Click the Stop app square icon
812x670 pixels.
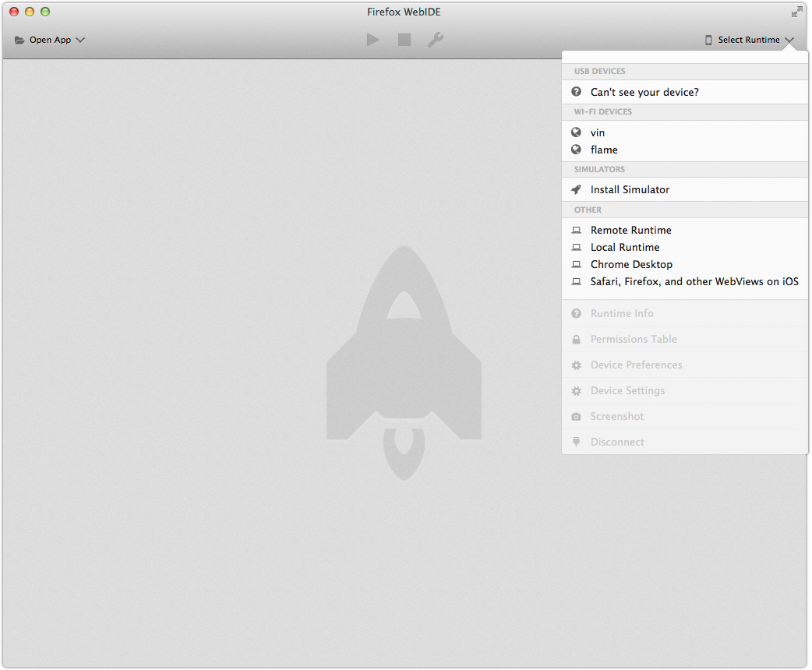(x=404, y=40)
